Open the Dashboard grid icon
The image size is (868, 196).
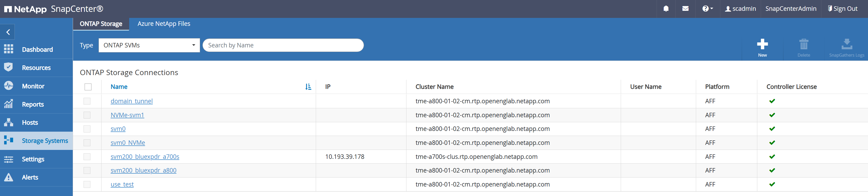pyautogui.click(x=9, y=49)
